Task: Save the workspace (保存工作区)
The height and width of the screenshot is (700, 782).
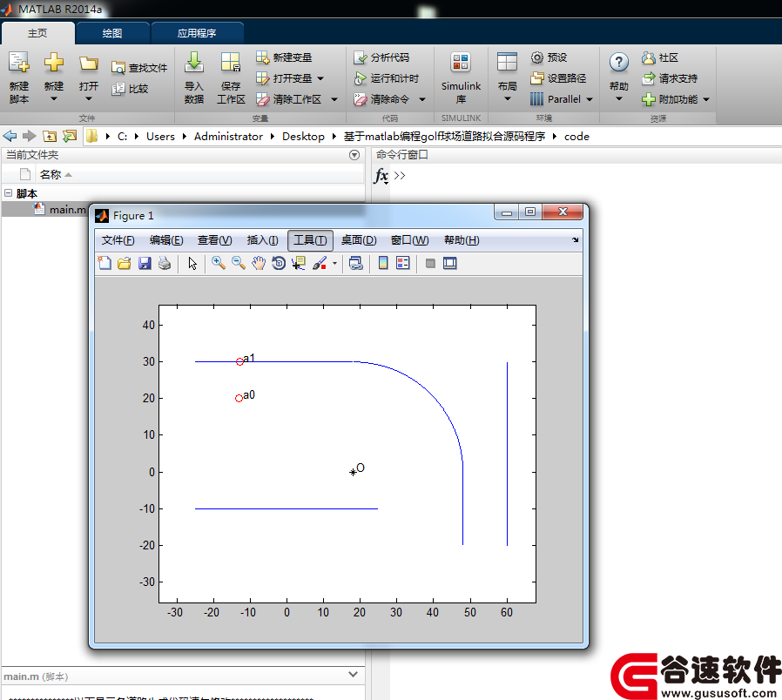Action: click(x=231, y=77)
